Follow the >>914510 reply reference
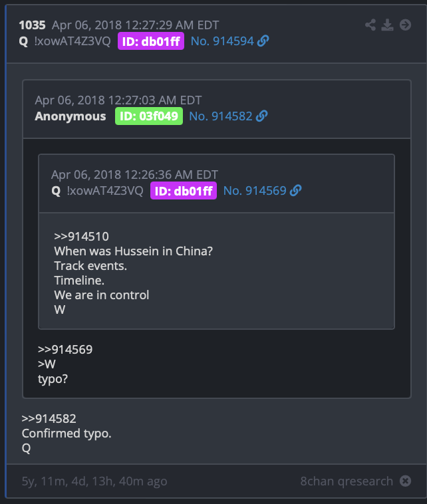 [81, 237]
